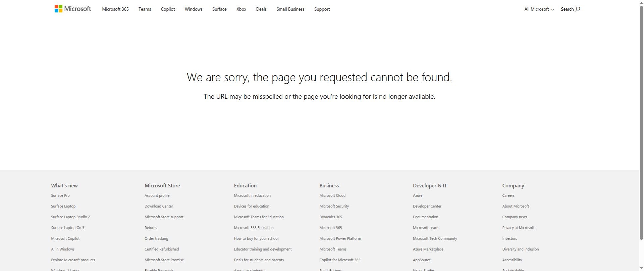Go to Copilot in the top navigation

tap(168, 9)
